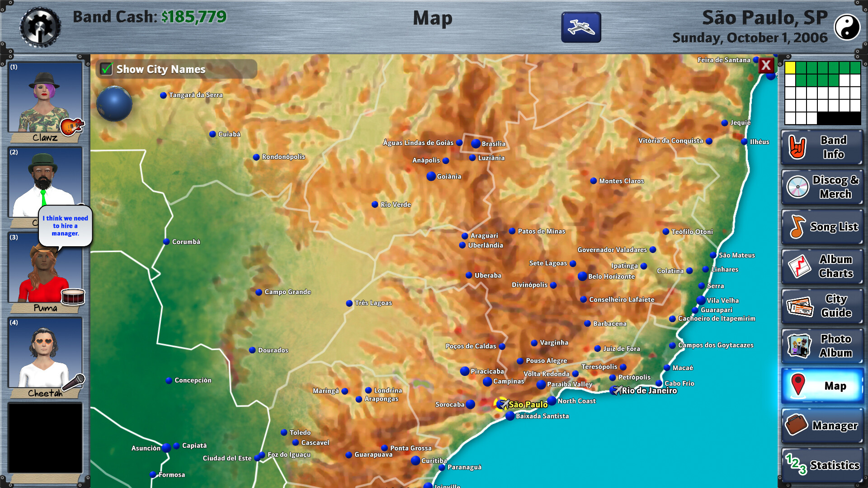This screenshot has height=488, width=868.
Task: Click the airplane travel icon
Action: pos(580,27)
